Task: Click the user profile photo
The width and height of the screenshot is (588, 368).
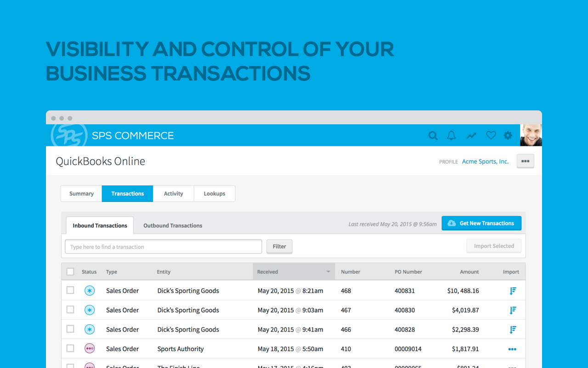Action: click(531, 135)
